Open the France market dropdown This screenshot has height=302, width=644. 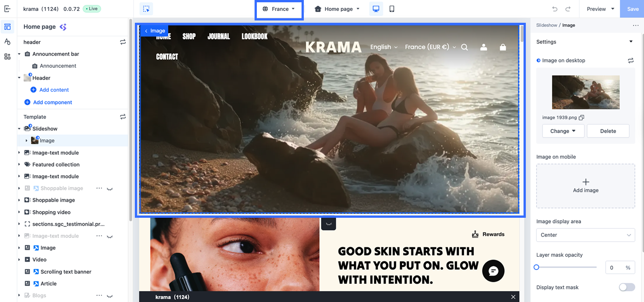(x=279, y=9)
